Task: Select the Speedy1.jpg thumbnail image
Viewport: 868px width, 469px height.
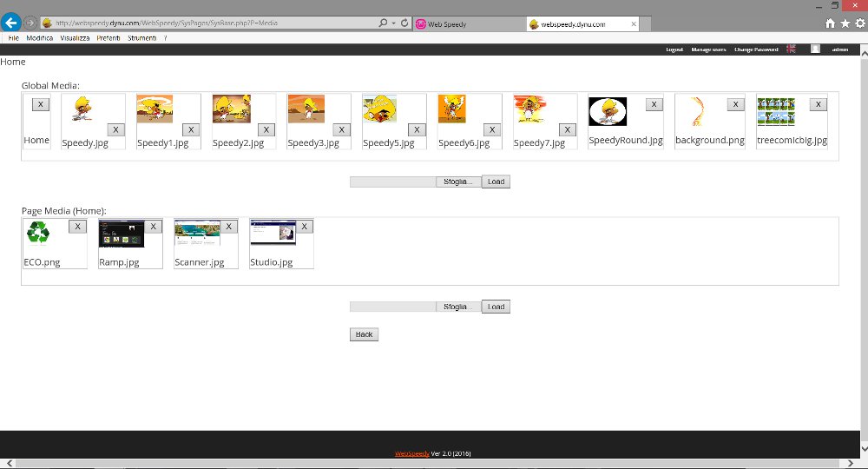Action: 155,109
